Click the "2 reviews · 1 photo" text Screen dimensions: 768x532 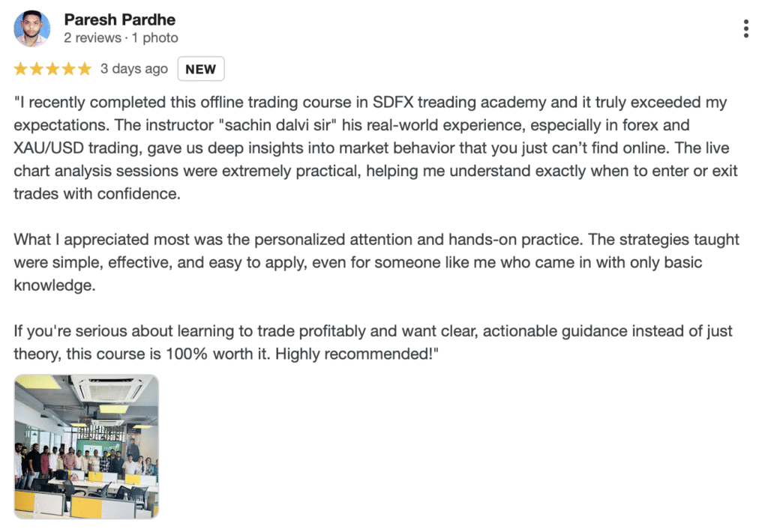point(121,37)
